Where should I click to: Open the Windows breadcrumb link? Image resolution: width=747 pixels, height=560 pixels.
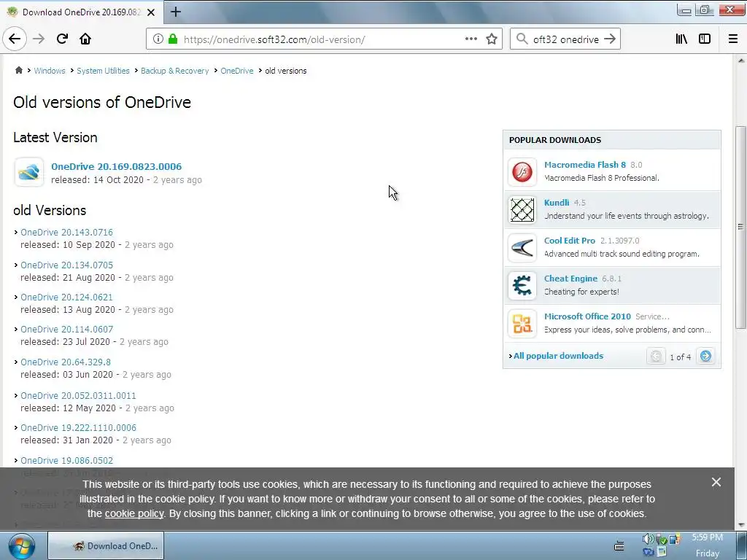tap(50, 71)
